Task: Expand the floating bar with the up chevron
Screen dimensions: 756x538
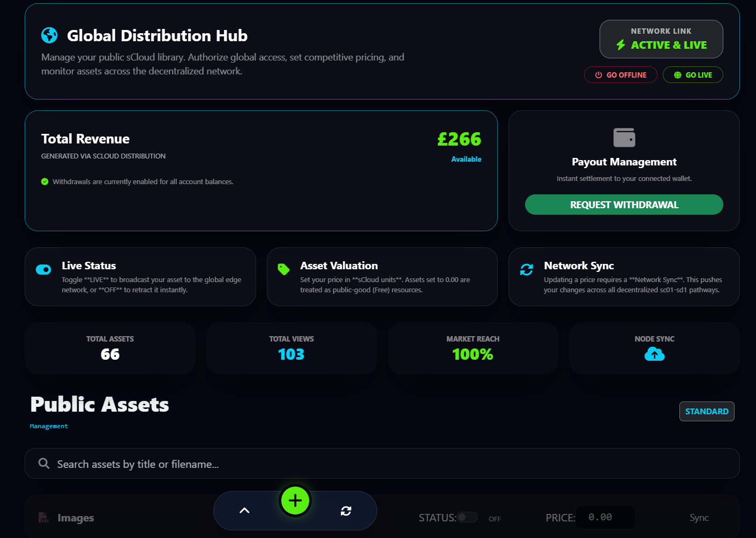Action: coord(244,511)
